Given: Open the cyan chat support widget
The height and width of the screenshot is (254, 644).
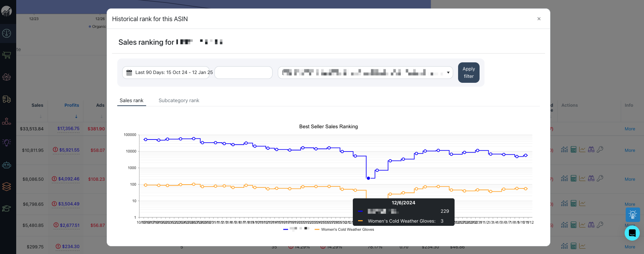Looking at the screenshot, I should click(x=632, y=233).
